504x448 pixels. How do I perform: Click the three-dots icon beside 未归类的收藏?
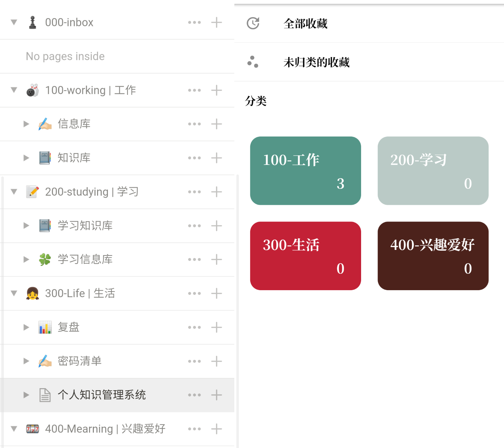253,62
